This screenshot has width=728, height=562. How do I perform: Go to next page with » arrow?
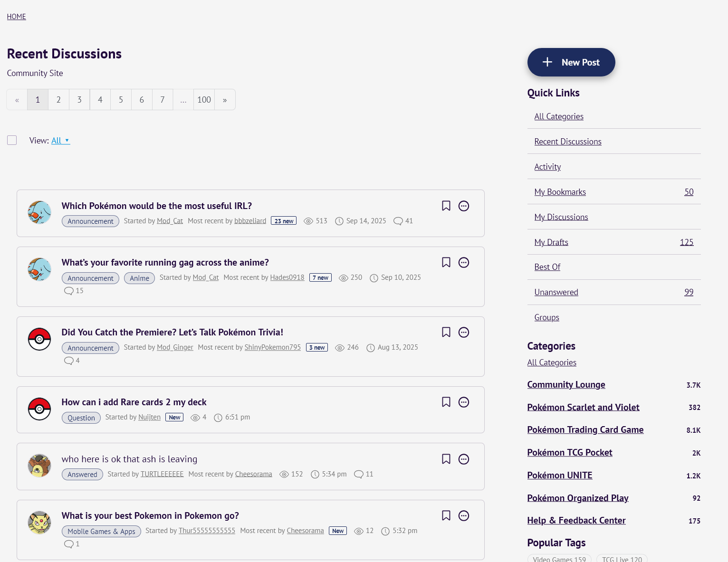point(225,100)
